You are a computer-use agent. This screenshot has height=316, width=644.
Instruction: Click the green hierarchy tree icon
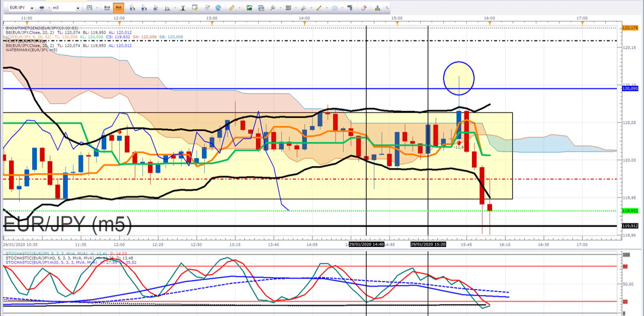coord(378,8)
